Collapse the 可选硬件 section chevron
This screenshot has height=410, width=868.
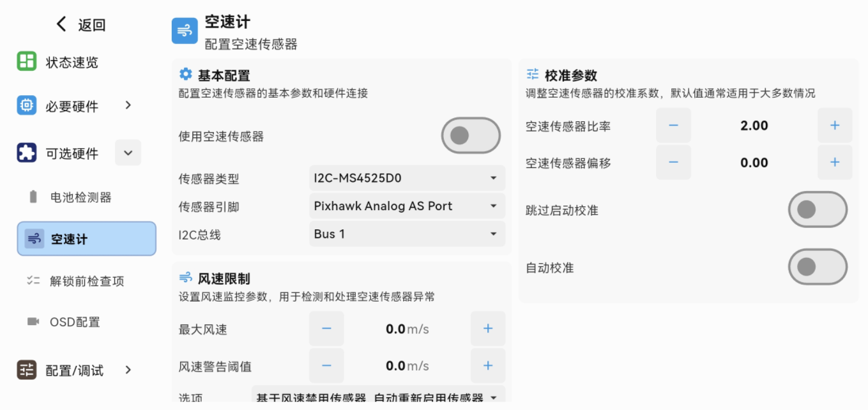(x=128, y=153)
